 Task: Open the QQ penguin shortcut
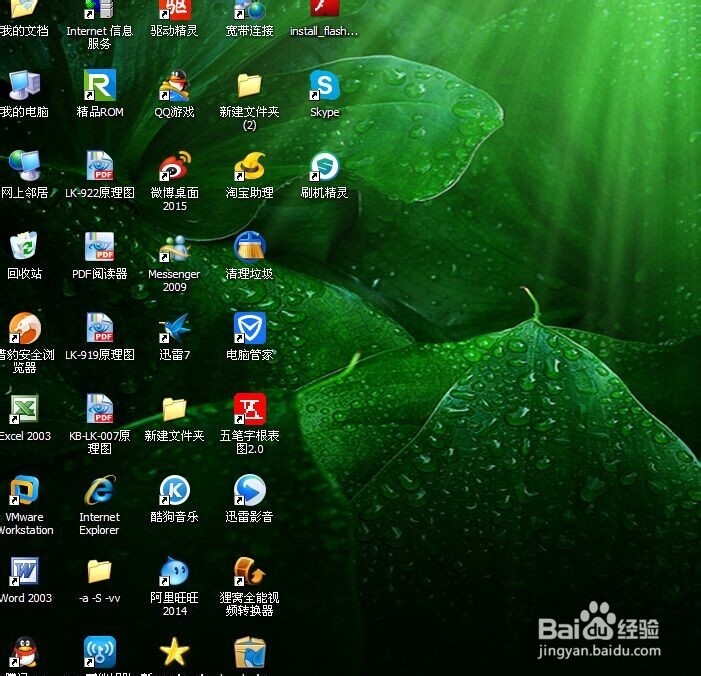coord(25,652)
